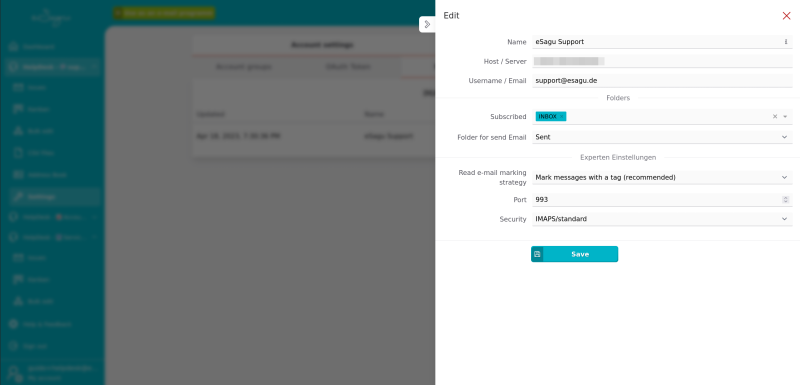
Task: Open Account groups tab in background page
Action: 243,67
